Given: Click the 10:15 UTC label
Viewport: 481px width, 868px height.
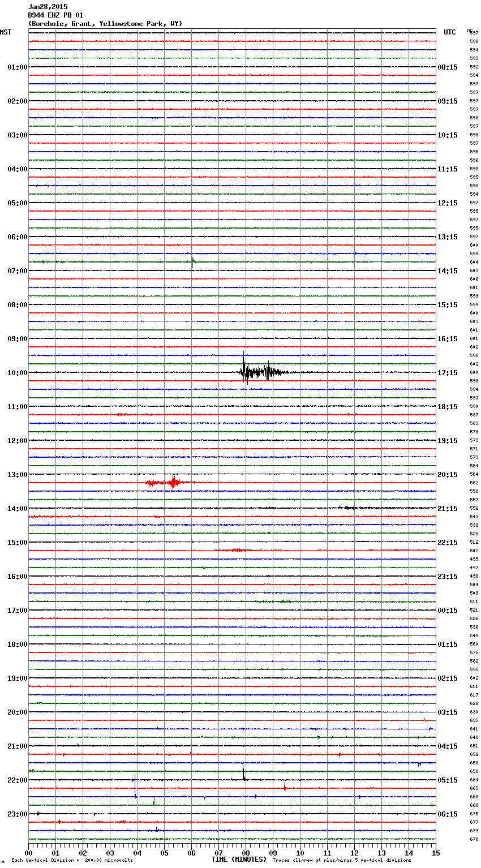Looking at the screenshot, I should click(448, 135).
